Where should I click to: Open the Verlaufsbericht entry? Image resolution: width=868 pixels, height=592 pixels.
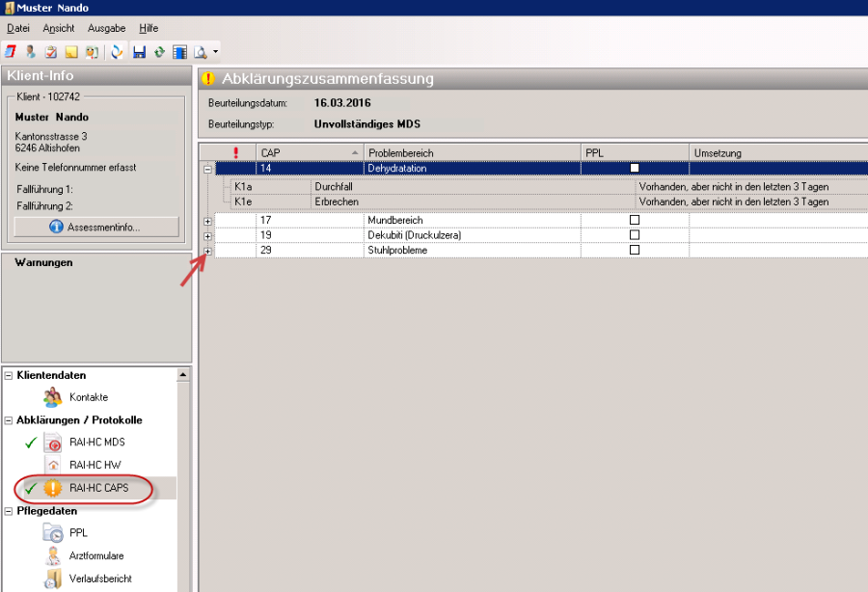(100, 579)
